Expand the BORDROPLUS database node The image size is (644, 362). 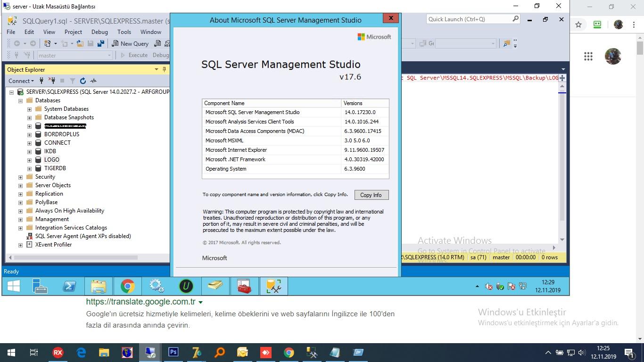coord(29,134)
